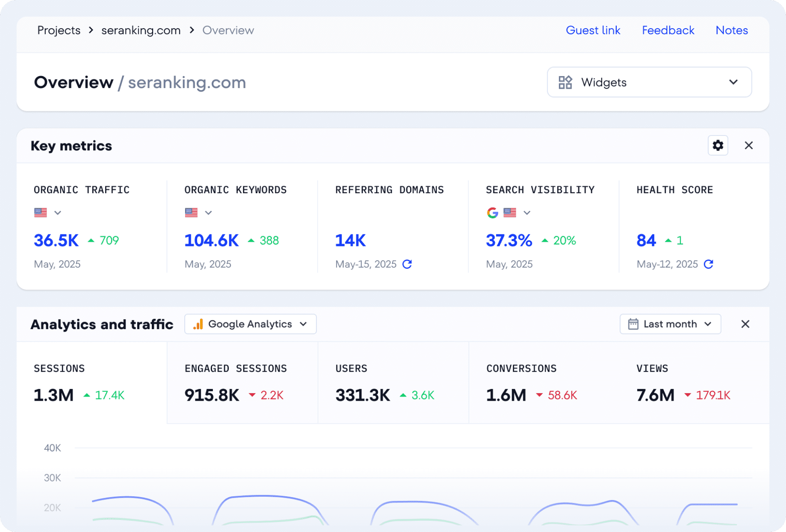Open the Guest link
Screen dimensions: 786x532
click(593, 30)
